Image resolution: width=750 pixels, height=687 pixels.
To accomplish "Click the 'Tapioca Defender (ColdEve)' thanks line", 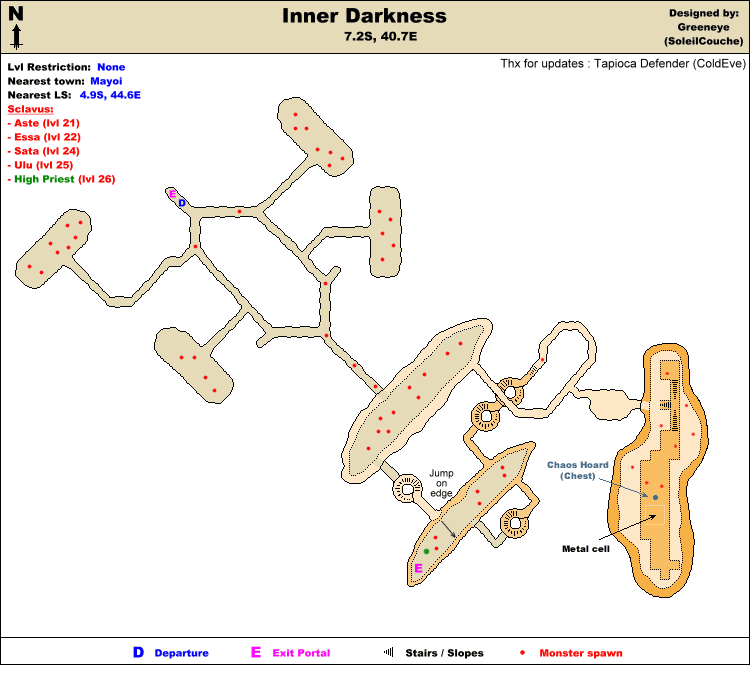I will click(x=623, y=64).
